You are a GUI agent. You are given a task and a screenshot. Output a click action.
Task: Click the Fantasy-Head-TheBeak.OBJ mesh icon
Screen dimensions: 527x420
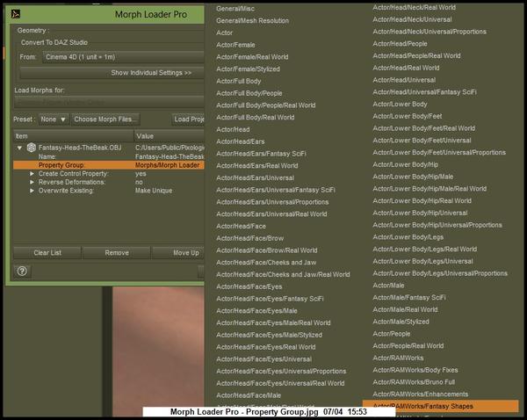click(32, 148)
